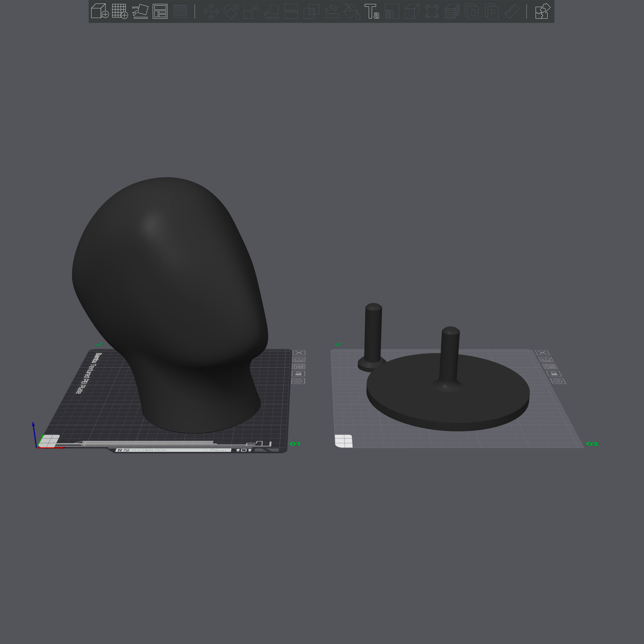Click the Add model cube icon
644x644 pixels.
click(100, 11)
